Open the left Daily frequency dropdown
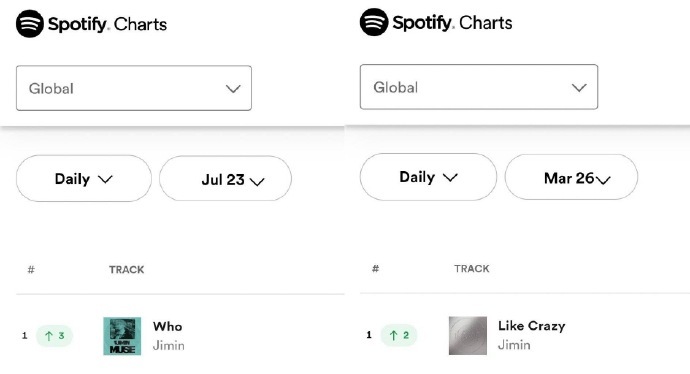Image resolution: width=690 pixels, height=374 pixels. pyautogui.click(x=84, y=179)
